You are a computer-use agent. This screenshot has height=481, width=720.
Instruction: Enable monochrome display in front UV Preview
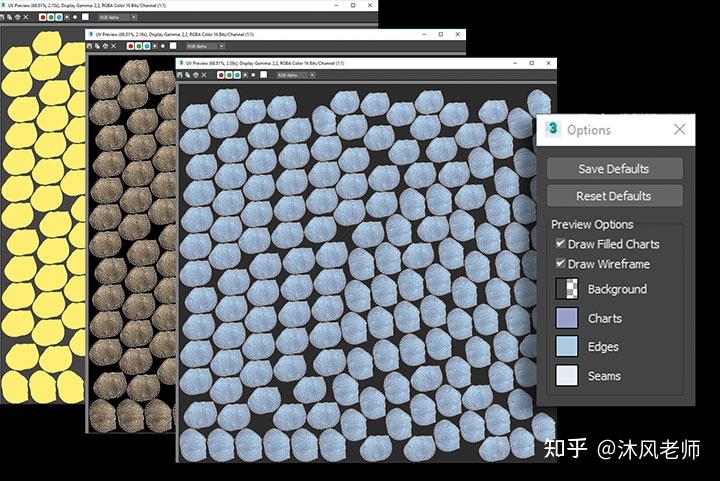tap(253, 75)
